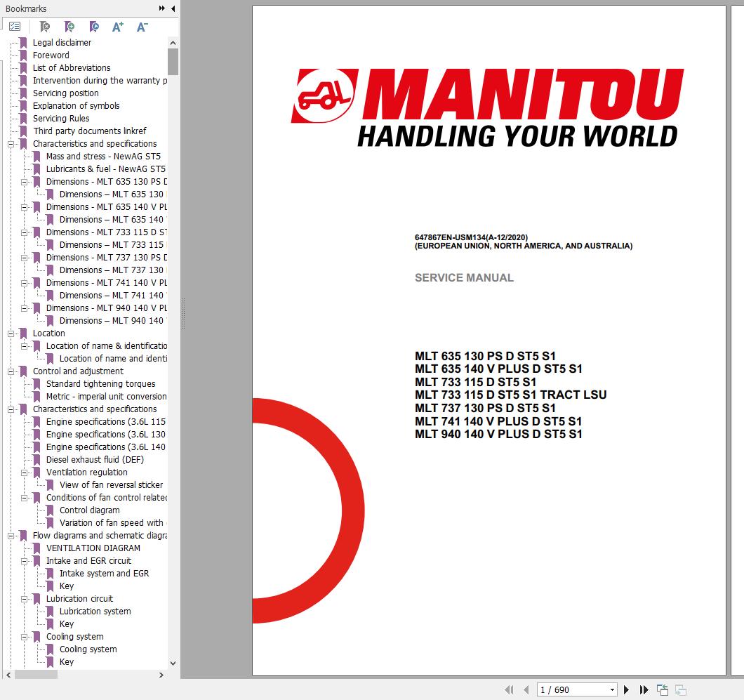This screenshot has height=700, width=744.
Task: Collapse the Ventilation regulation node
Action: pyautogui.click(x=24, y=473)
